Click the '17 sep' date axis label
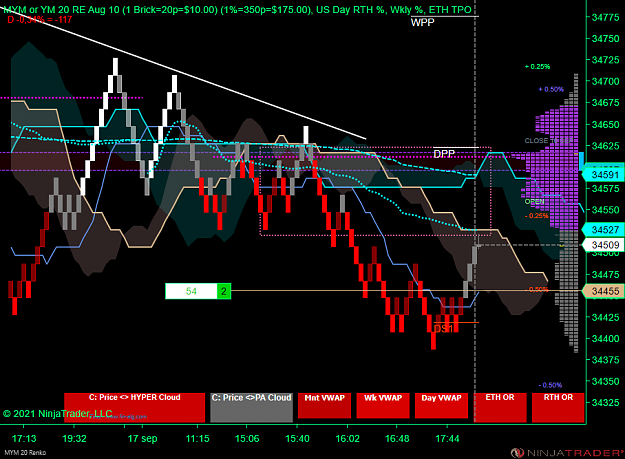The height and width of the screenshot is (459, 625). [x=142, y=439]
